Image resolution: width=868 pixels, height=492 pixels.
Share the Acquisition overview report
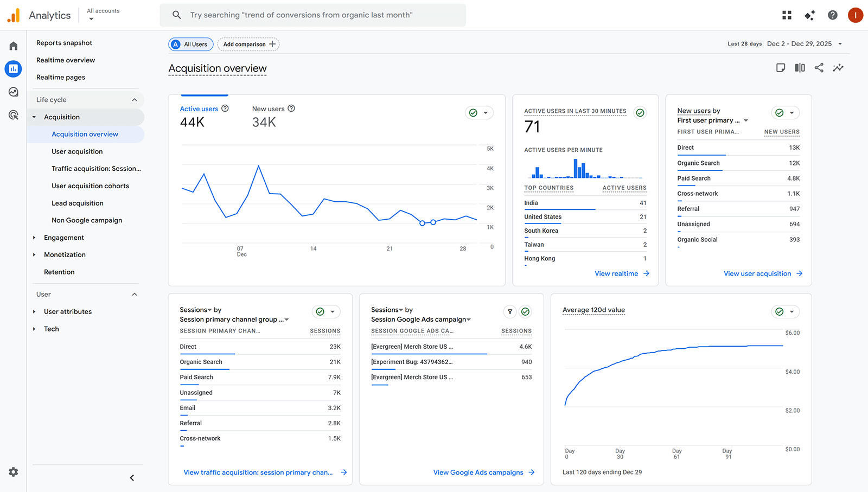[819, 68]
